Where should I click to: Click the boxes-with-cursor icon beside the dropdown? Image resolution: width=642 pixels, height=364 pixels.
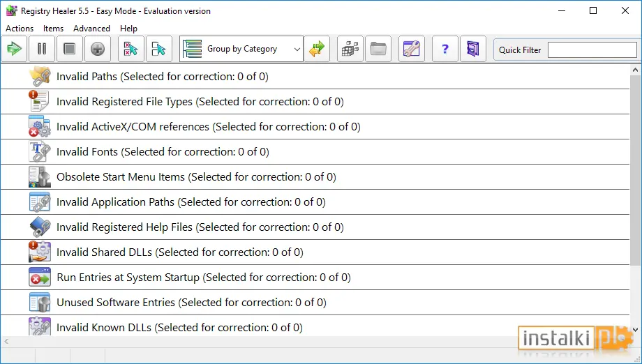tap(159, 49)
